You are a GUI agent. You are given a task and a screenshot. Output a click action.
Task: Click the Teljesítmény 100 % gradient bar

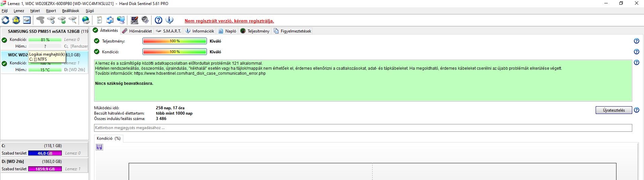(x=175, y=41)
